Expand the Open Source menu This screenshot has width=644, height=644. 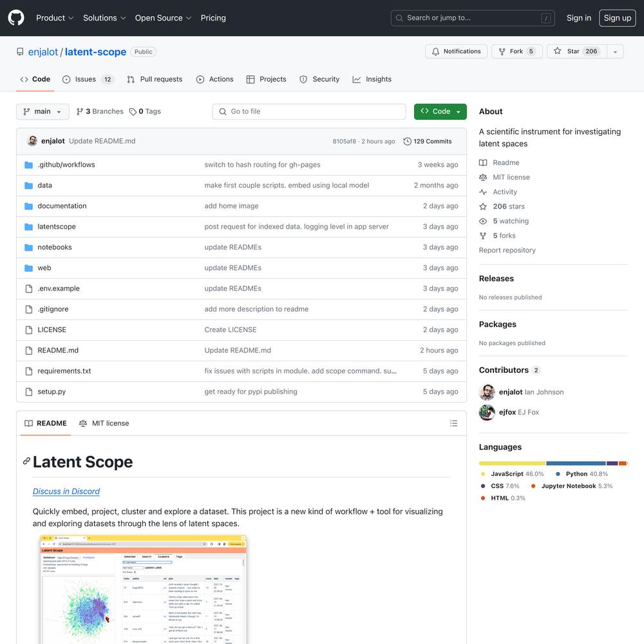tap(163, 17)
